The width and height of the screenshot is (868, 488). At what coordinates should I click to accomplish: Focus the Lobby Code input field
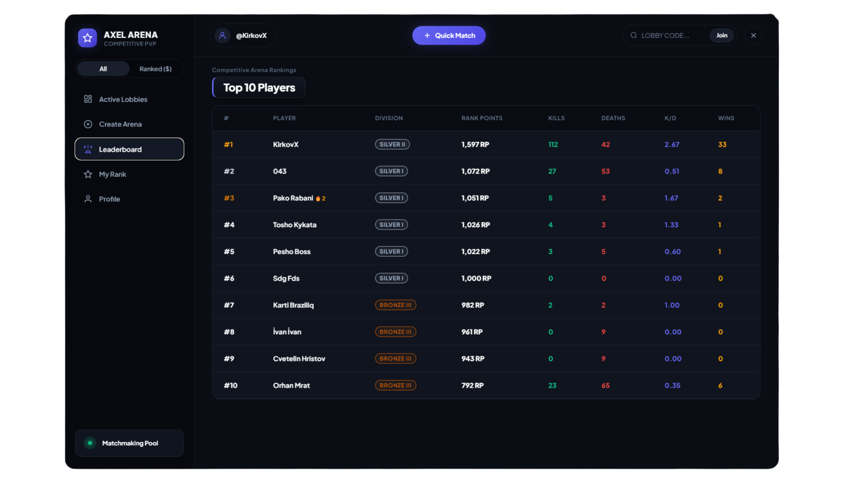pyautogui.click(x=673, y=35)
